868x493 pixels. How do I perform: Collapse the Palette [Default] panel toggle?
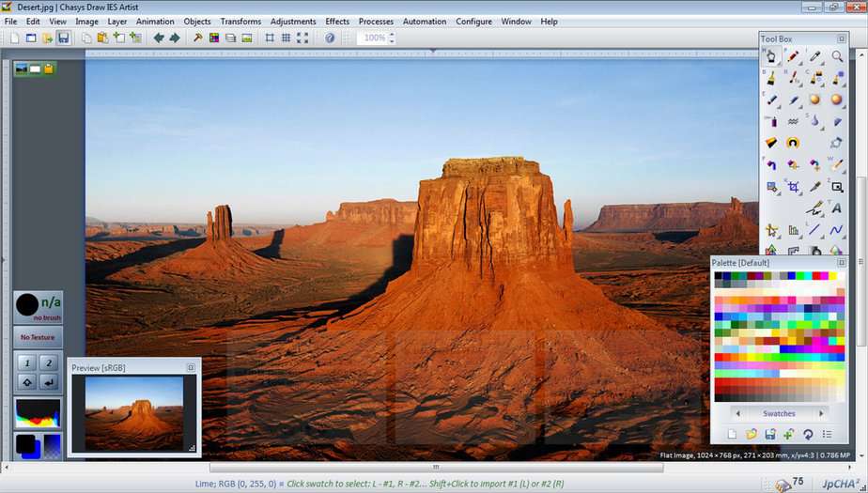click(842, 263)
